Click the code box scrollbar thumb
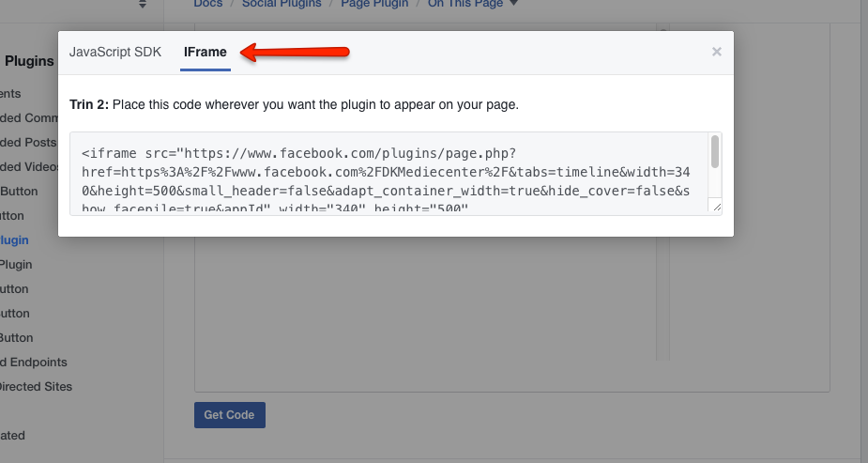Screen dimensions: 868x463 (x=715, y=152)
